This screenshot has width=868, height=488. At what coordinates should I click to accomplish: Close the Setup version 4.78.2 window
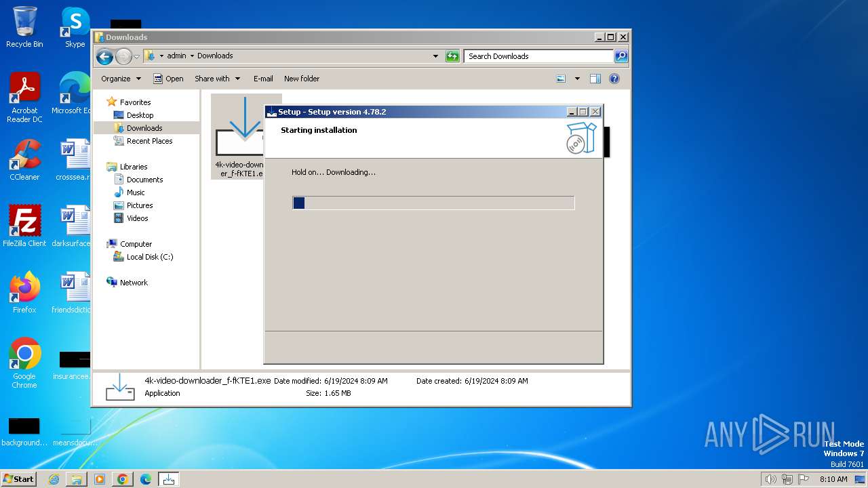(x=595, y=112)
